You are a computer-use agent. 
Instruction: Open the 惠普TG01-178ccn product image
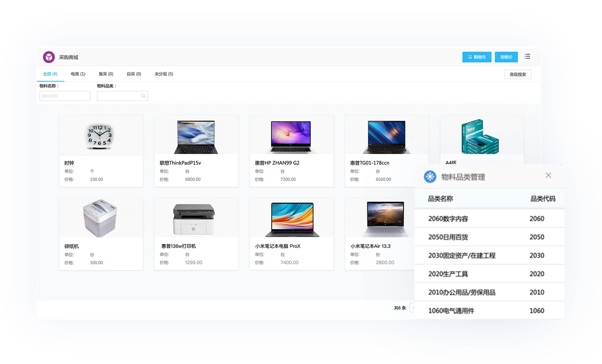386,137
